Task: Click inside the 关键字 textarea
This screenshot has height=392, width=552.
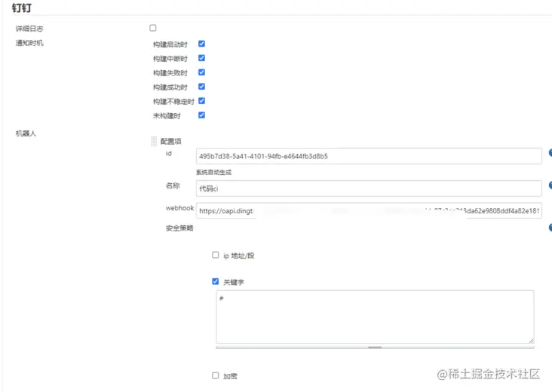Action: (375, 317)
